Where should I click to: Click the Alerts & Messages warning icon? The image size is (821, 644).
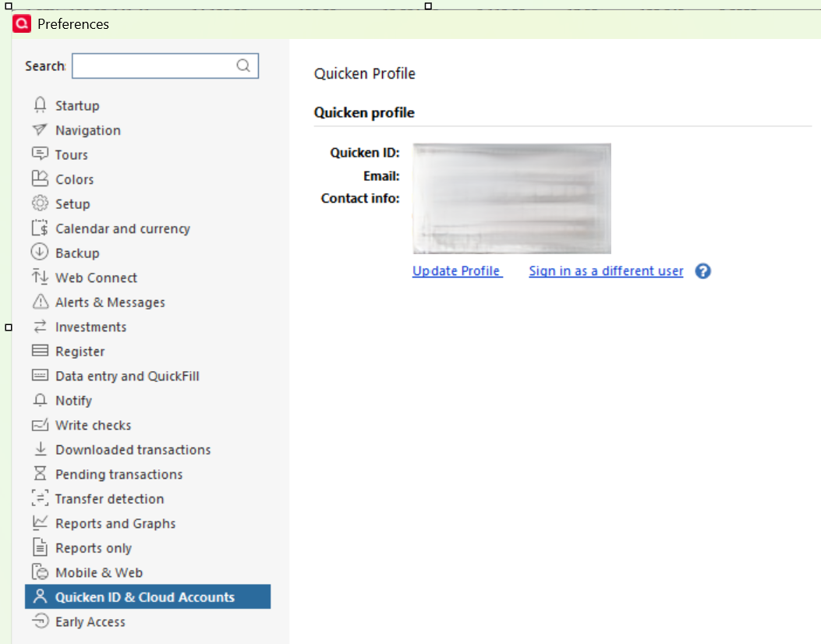point(40,302)
